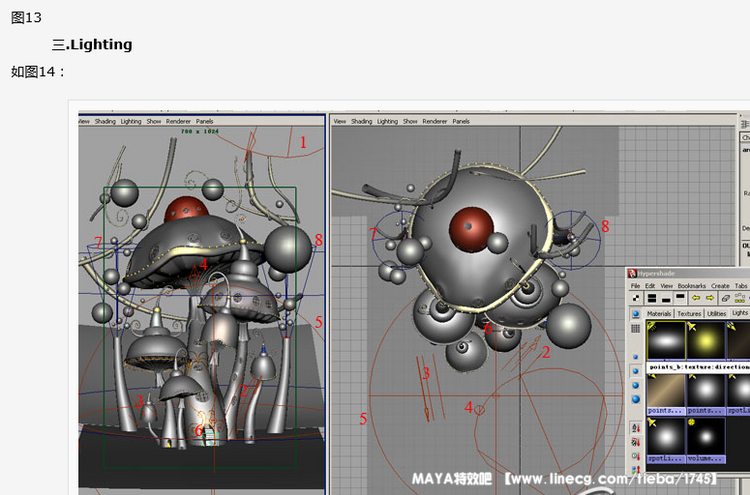Open Renderer menu in right viewport
Screen dimensions: 750x495
[435, 121]
